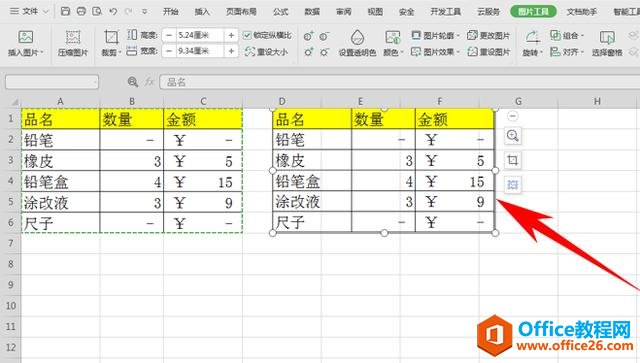The height and width of the screenshot is (363, 640).
Task: Select row 9 header
Action: tap(11, 285)
